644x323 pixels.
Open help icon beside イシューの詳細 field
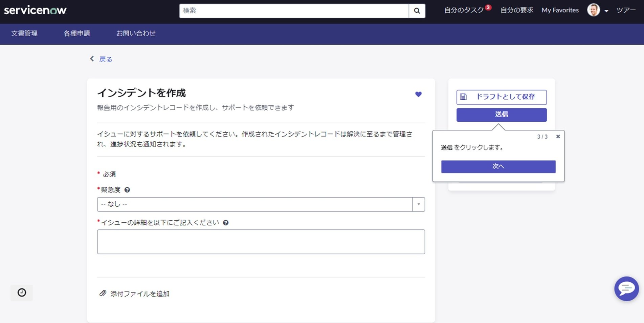[226, 223]
